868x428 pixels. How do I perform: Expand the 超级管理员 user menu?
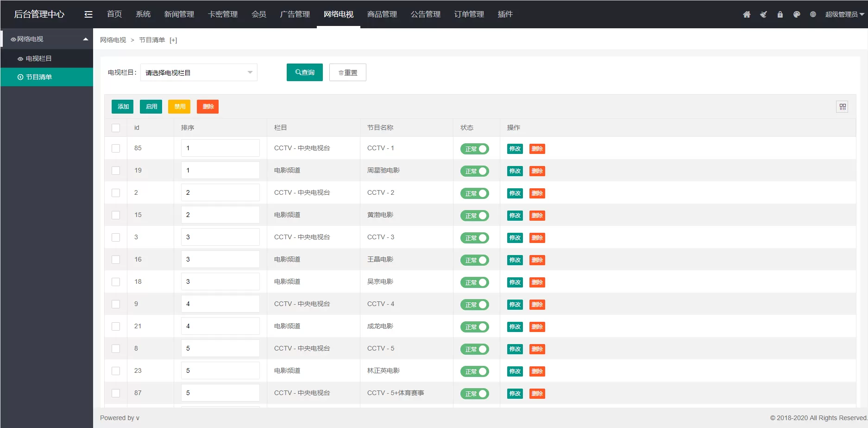point(844,14)
